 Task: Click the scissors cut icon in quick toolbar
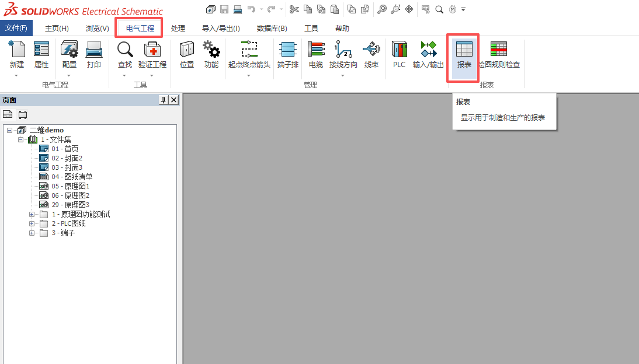[x=294, y=9]
